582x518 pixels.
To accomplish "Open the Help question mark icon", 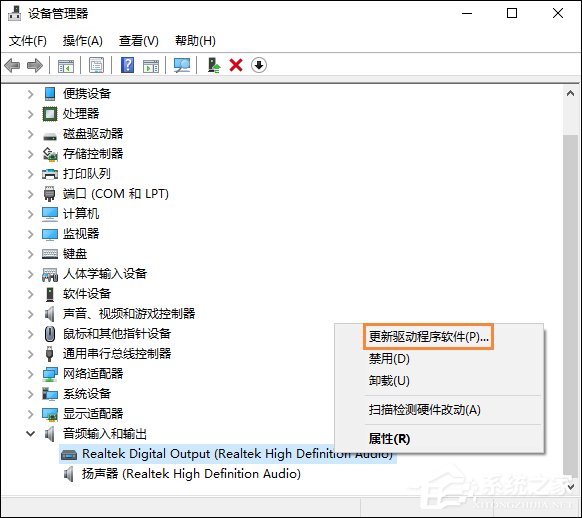I will [x=128, y=65].
